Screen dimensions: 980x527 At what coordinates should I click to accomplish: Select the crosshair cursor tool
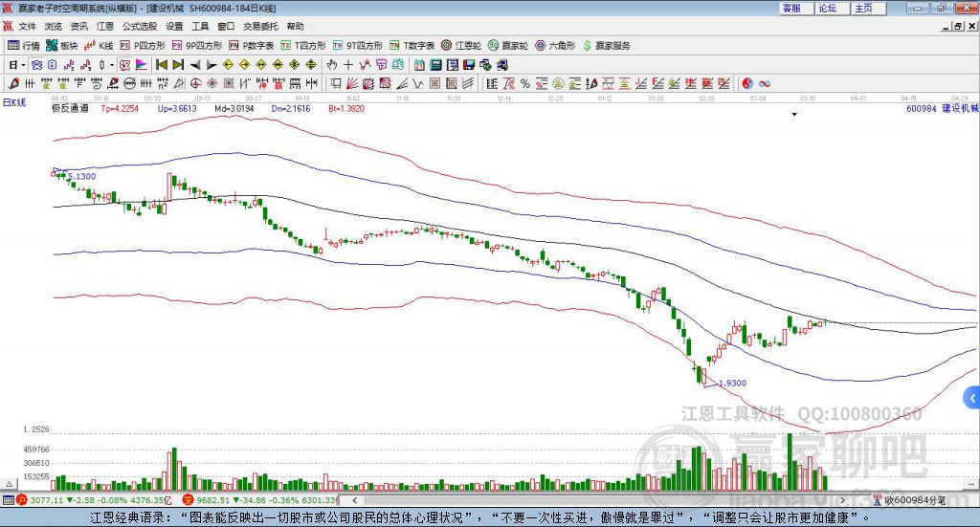[348, 65]
